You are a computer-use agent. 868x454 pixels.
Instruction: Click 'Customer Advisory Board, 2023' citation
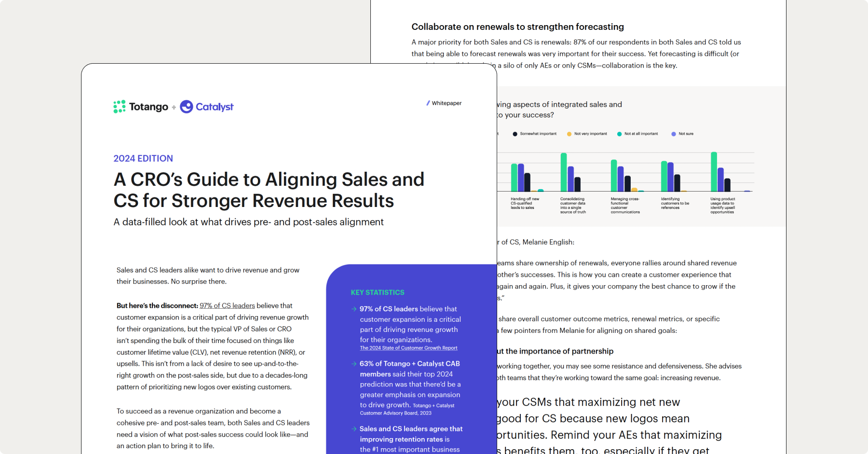395,413
